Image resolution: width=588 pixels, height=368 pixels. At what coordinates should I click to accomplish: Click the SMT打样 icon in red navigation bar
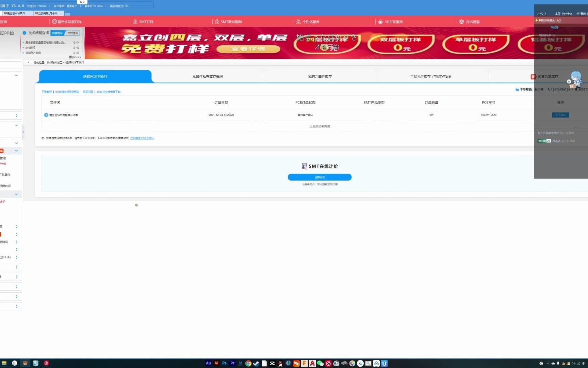tap(135, 21)
